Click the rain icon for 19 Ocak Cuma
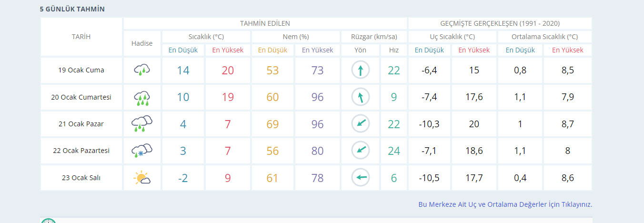This screenshot has width=644, height=223. [x=141, y=71]
